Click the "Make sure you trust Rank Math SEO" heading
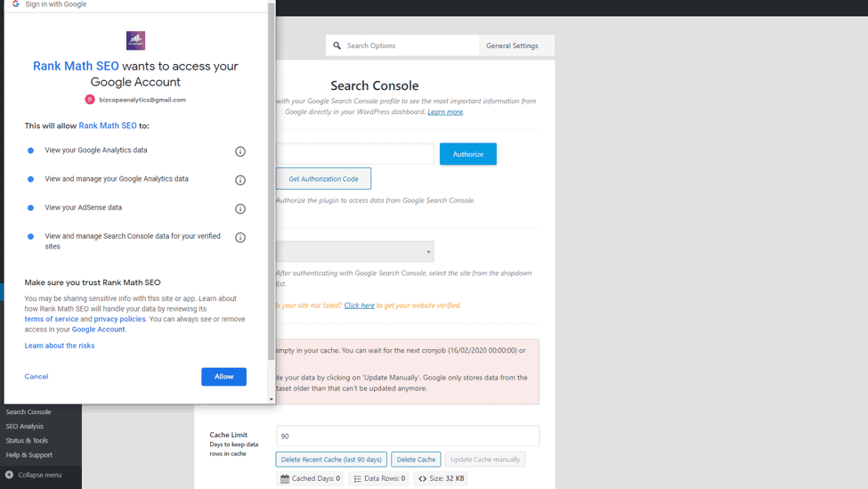The image size is (868, 489). point(93,282)
